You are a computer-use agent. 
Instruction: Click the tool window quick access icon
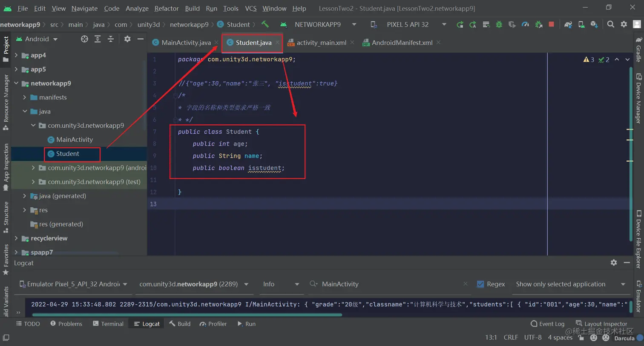point(6,337)
